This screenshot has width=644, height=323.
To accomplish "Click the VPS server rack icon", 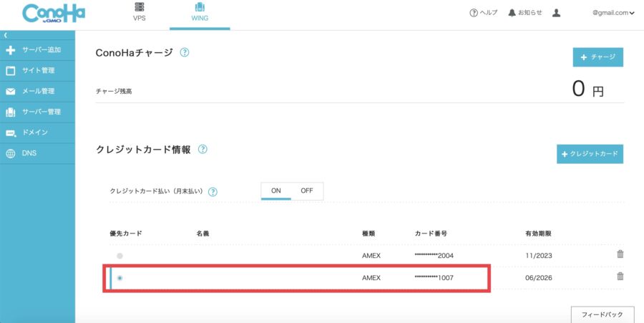I will click(x=140, y=7).
